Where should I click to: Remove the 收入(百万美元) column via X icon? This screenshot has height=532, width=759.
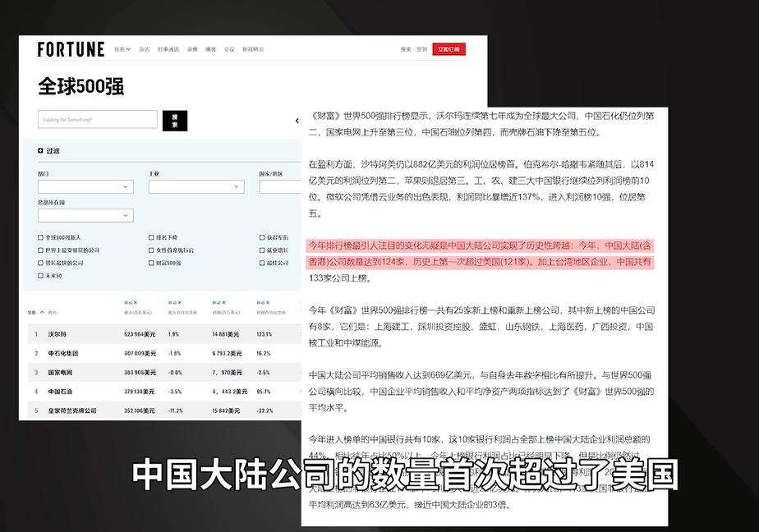tap(136, 302)
